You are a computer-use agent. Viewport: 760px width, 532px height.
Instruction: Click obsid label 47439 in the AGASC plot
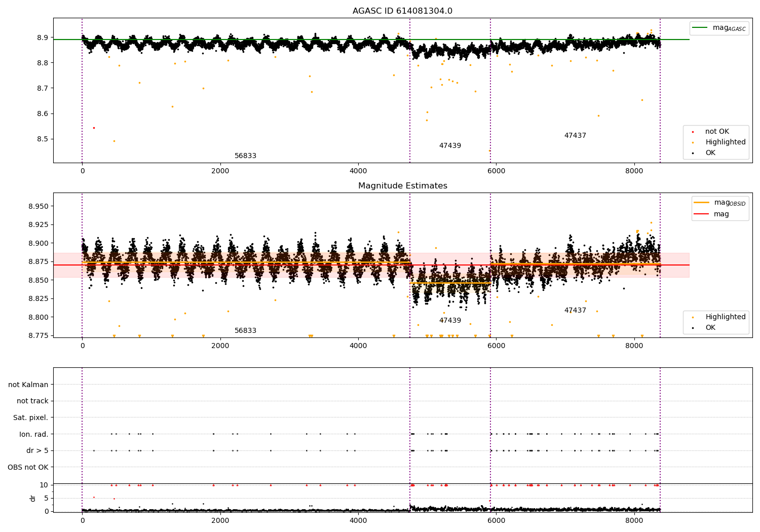[450, 146]
